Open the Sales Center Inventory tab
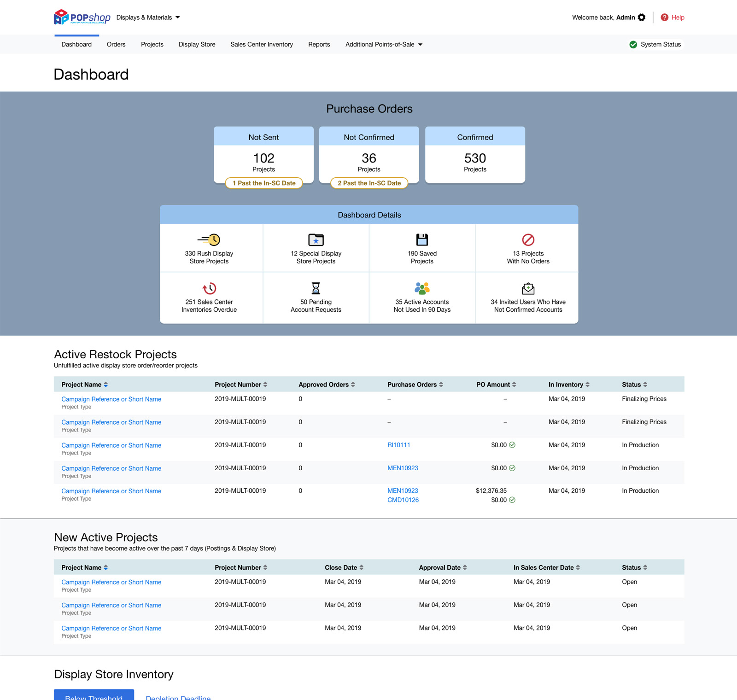This screenshot has width=737, height=700. [262, 45]
